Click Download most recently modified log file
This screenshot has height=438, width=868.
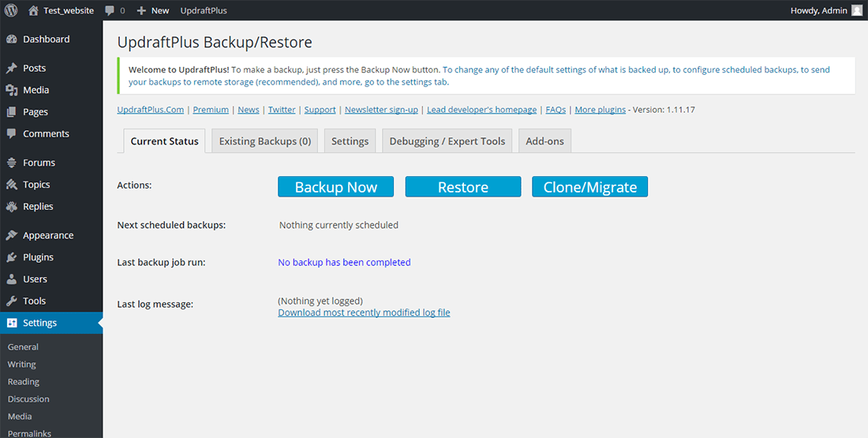click(x=365, y=313)
